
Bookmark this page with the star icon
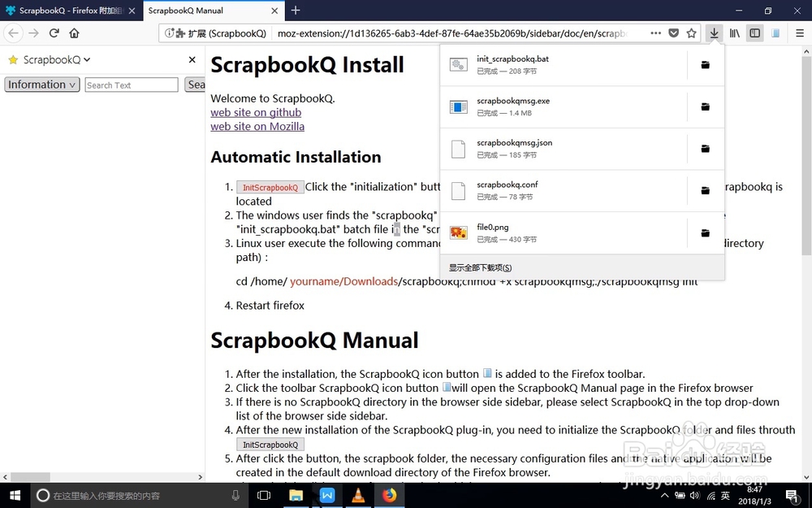click(691, 33)
